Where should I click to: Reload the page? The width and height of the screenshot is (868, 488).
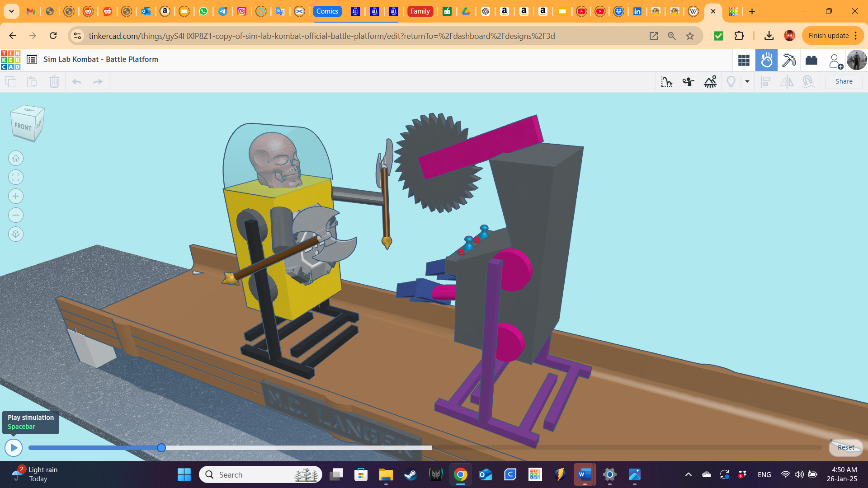point(53,36)
